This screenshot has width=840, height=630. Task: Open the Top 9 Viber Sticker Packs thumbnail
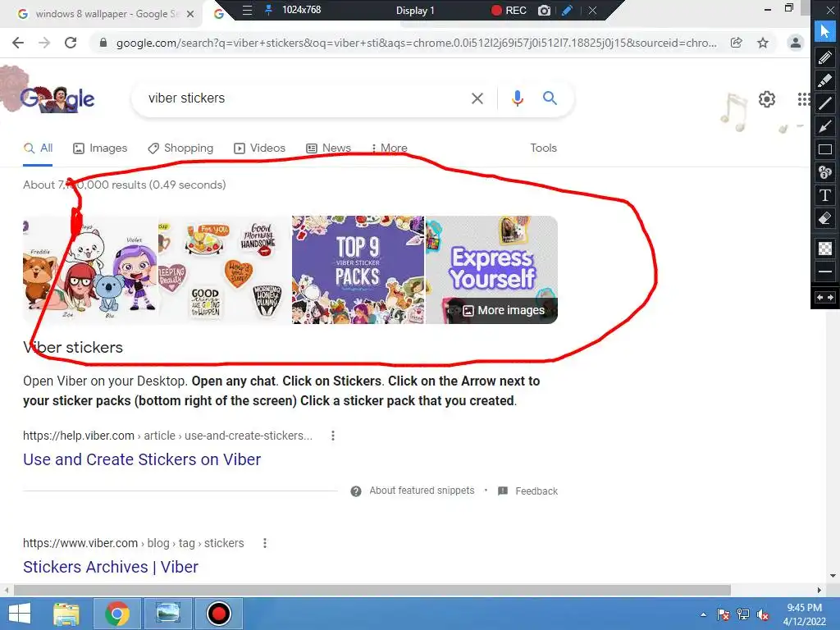(x=358, y=269)
